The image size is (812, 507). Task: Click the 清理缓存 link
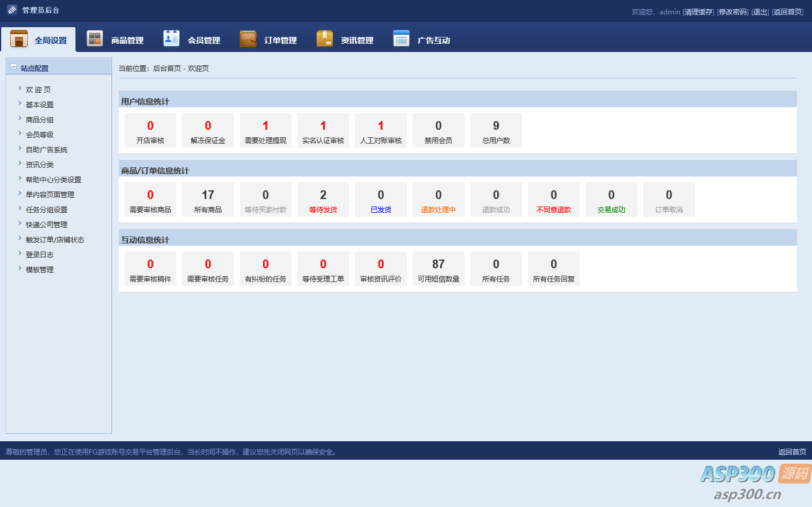[x=698, y=12]
